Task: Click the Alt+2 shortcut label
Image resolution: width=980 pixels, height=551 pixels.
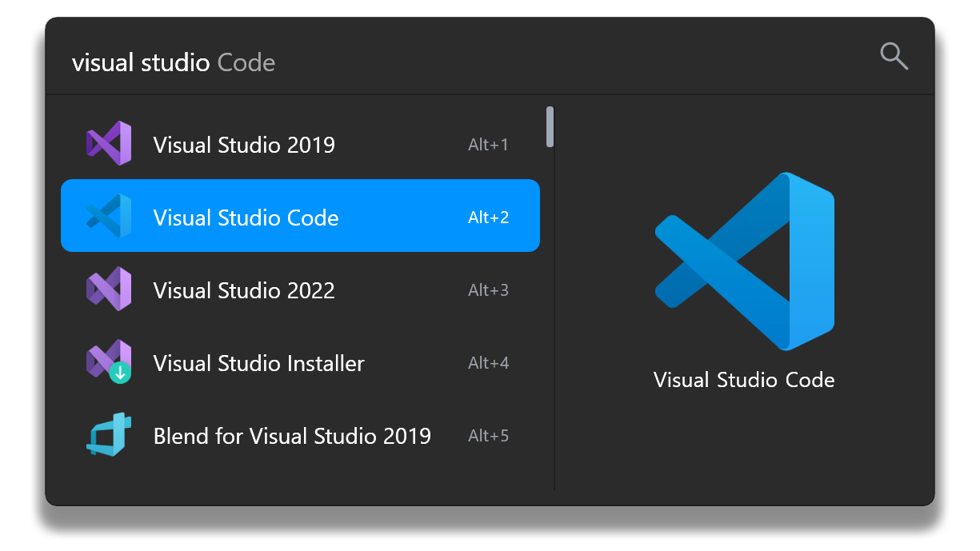Action: coord(488,218)
